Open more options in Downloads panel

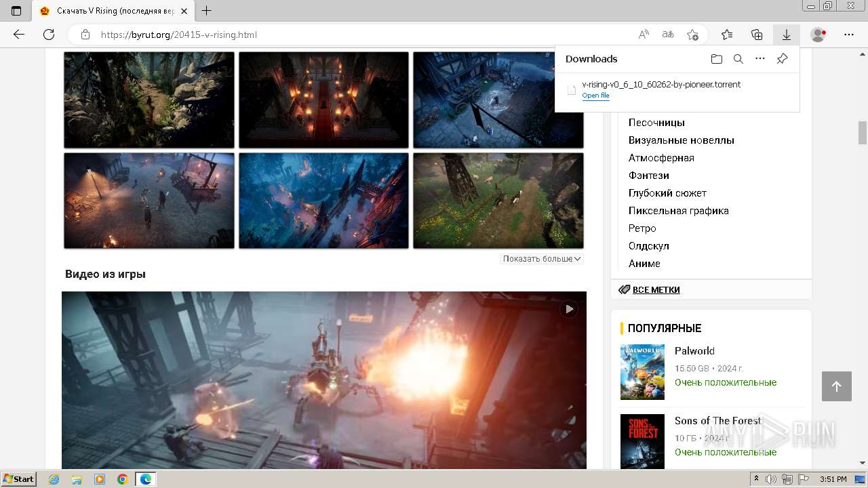click(760, 59)
